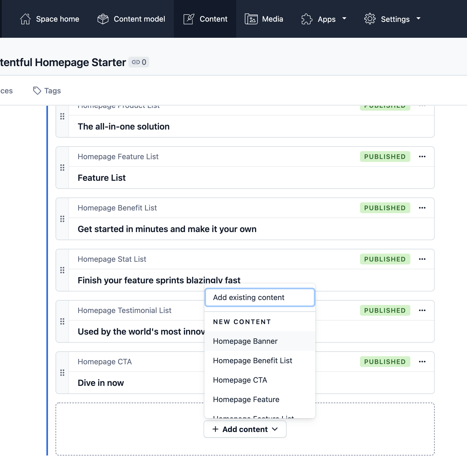Select Add existing content option

tap(260, 297)
